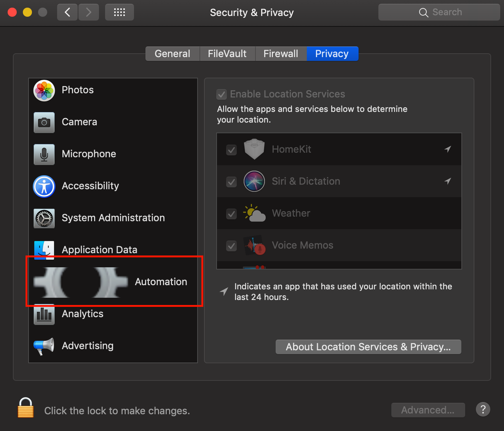Click the magnifying glass in the search box

(424, 13)
